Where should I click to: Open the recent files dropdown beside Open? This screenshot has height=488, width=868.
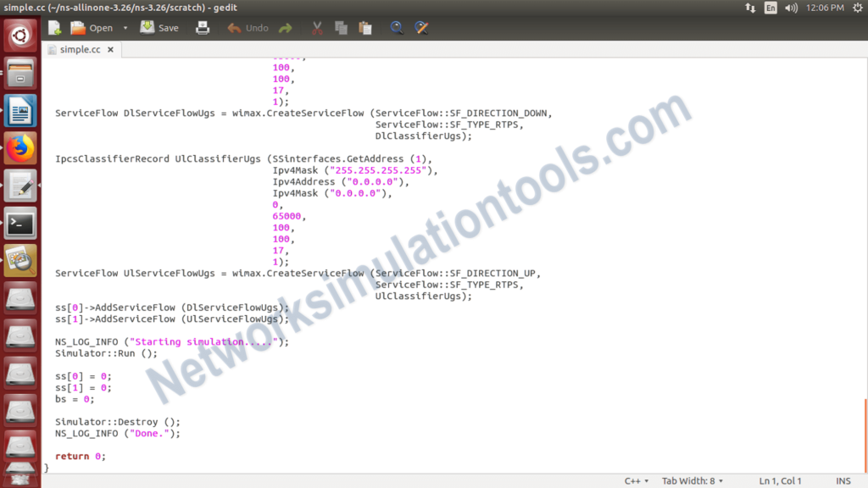pos(124,27)
